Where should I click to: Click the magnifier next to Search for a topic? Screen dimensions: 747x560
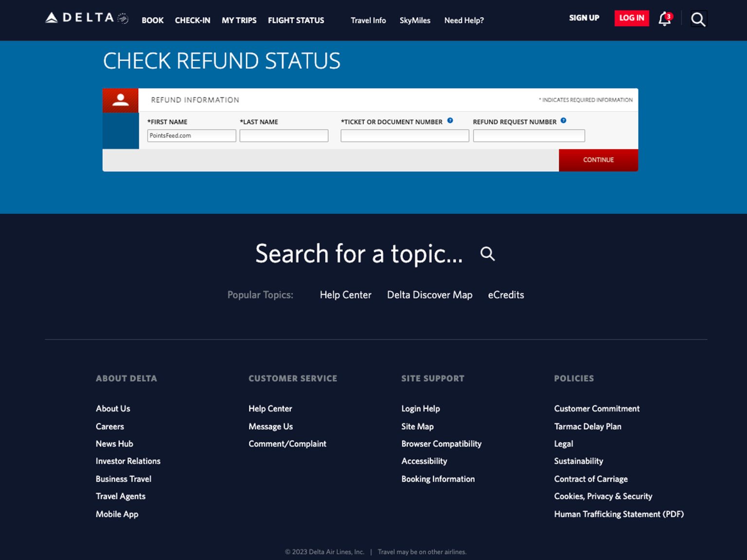pyautogui.click(x=487, y=254)
